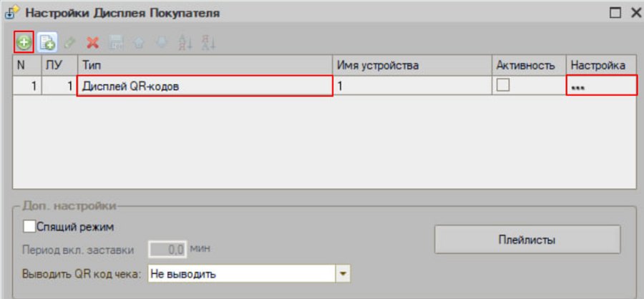This screenshot has height=299, width=644.
Task: Enable the Спящий режим checkbox
Action: tap(29, 227)
